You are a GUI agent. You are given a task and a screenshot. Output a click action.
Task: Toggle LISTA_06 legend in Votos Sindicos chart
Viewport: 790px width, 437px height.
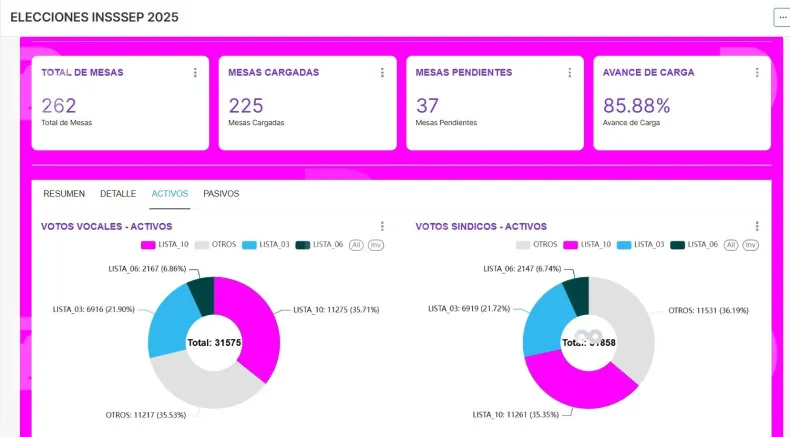click(694, 244)
